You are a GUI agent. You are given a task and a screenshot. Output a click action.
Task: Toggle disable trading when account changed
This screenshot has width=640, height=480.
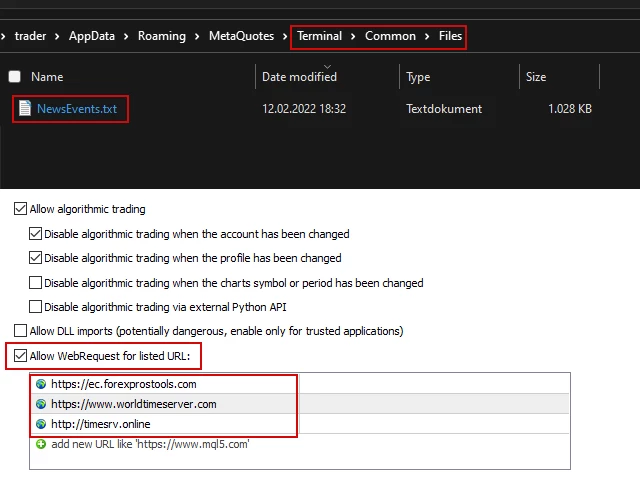(36, 234)
